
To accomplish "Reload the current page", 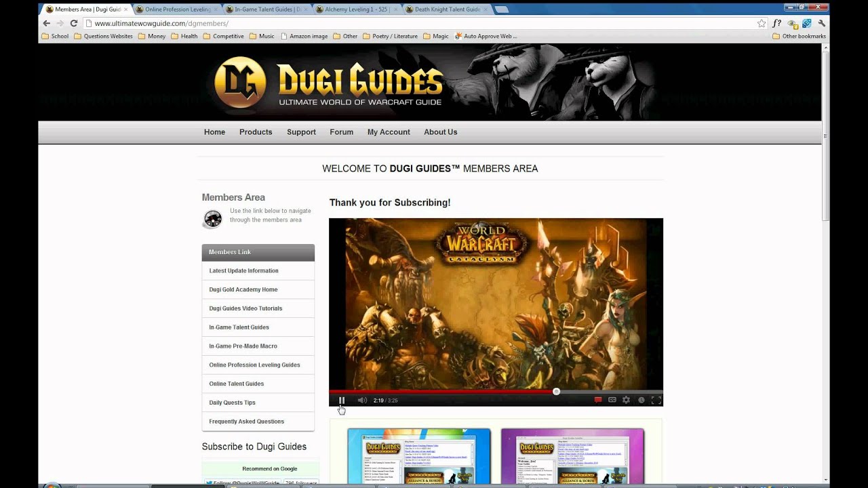I will [73, 23].
